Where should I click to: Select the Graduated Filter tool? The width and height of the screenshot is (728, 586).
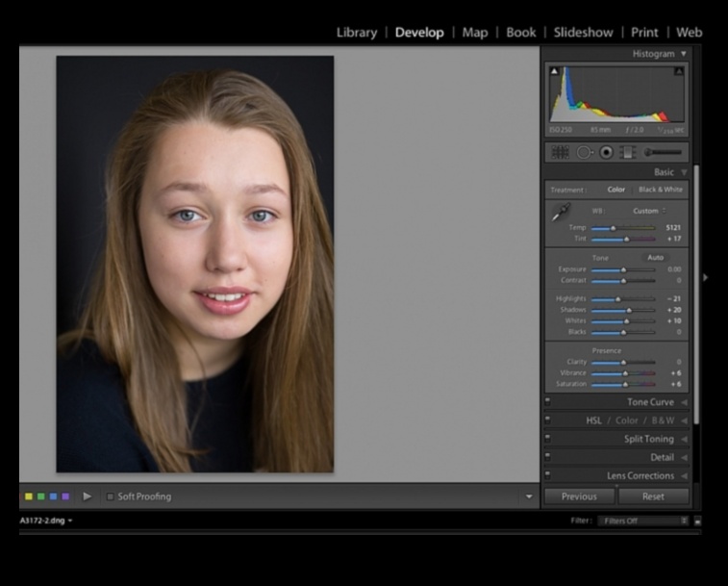(x=627, y=152)
